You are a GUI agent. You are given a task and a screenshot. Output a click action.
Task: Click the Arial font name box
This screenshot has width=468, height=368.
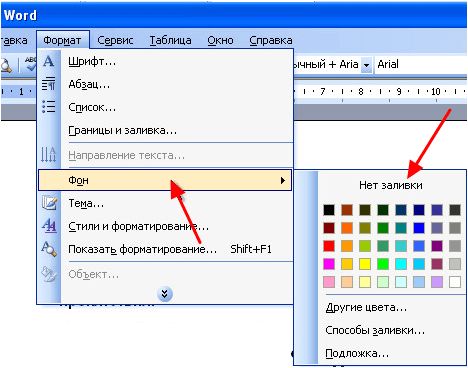[x=421, y=64]
